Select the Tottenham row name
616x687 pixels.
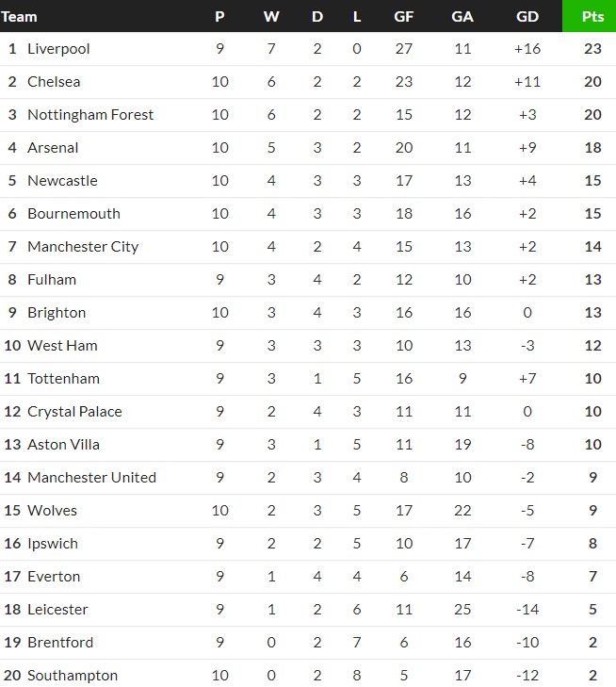point(63,379)
